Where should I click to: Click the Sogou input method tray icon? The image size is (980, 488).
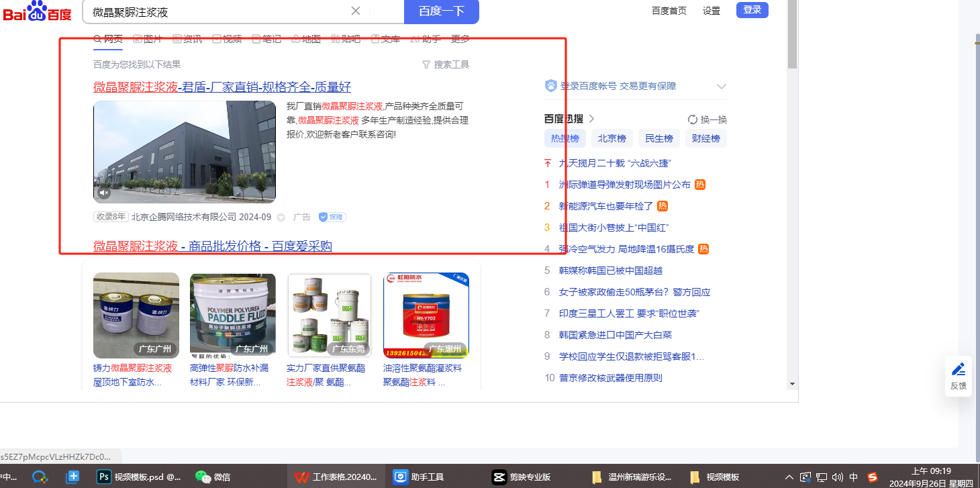click(872, 477)
